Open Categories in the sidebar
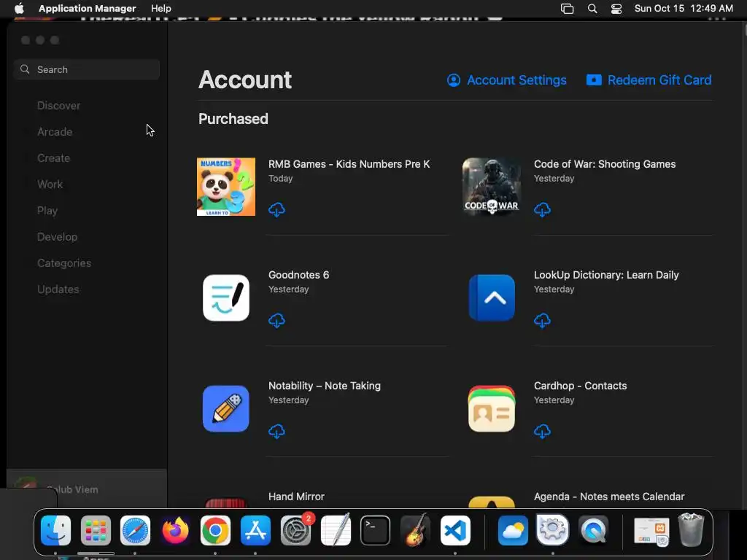Screen dimensions: 747x560 64,262
